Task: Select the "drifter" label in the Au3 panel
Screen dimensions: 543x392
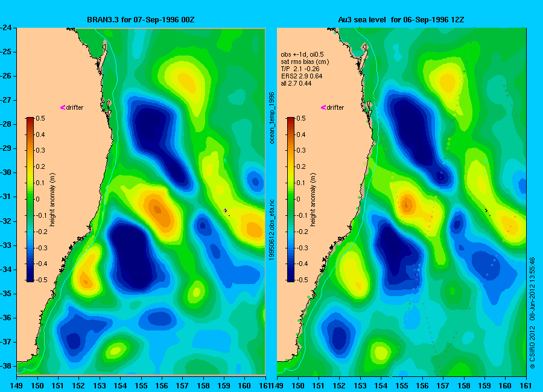Action: (335, 108)
